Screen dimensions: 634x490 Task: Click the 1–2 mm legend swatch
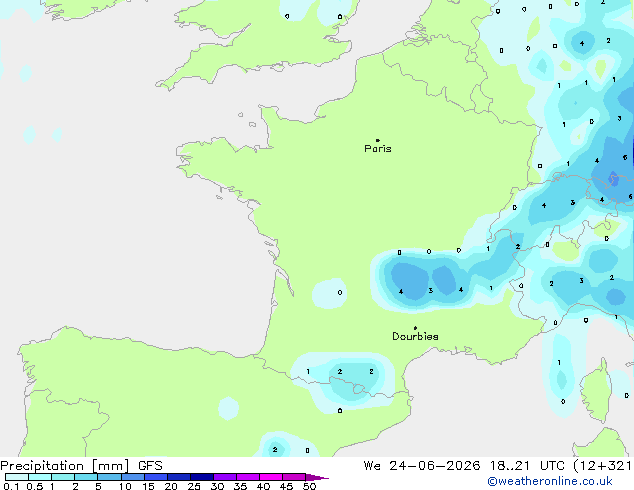coord(63,477)
